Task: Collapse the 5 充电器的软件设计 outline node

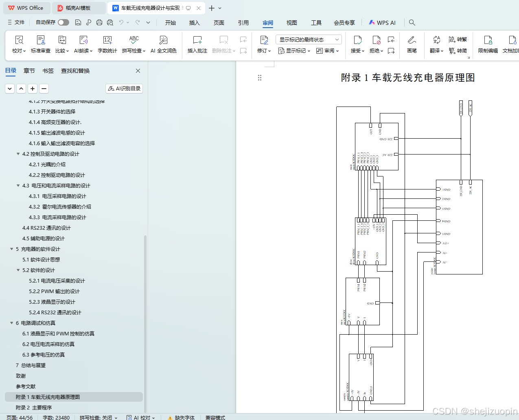Action: click(x=12, y=249)
